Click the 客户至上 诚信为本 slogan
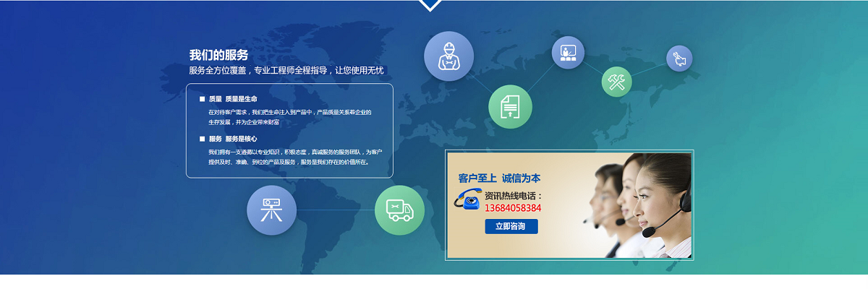Image resolution: width=868 pixels, height=289 pixels. 499,178
